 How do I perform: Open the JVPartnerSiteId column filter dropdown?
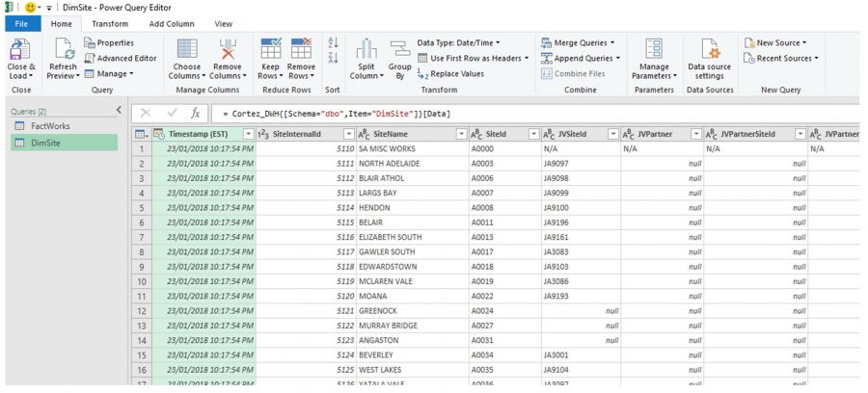pos(800,134)
